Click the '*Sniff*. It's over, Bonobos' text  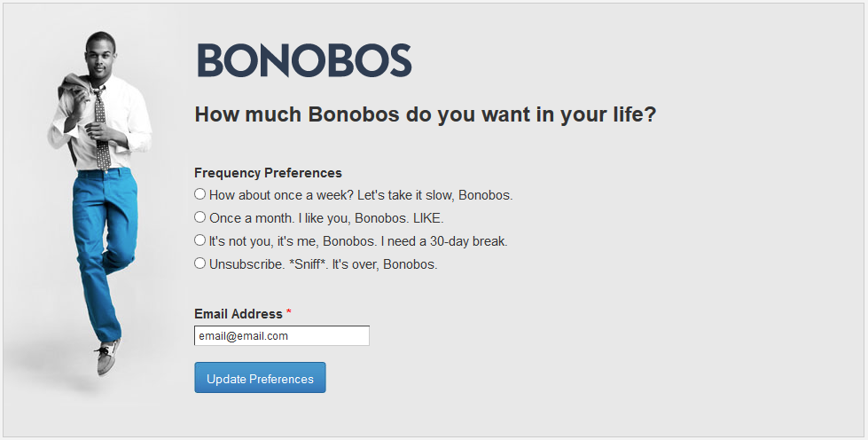click(x=364, y=264)
